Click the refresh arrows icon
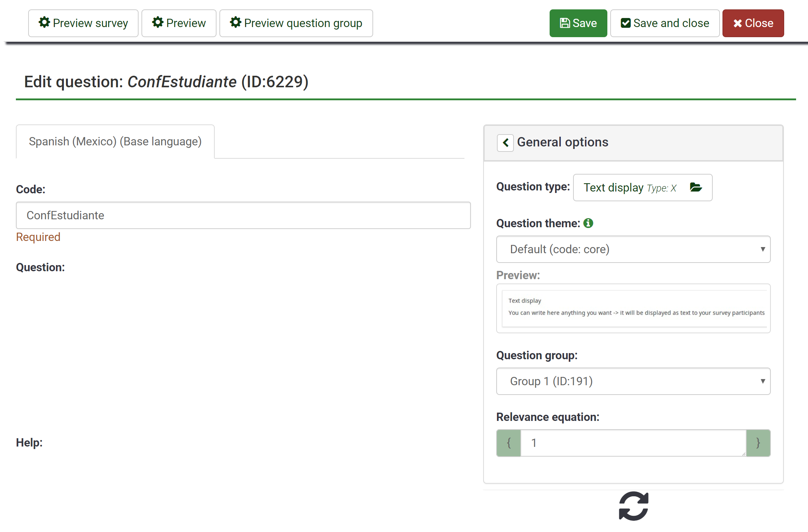 [634, 506]
